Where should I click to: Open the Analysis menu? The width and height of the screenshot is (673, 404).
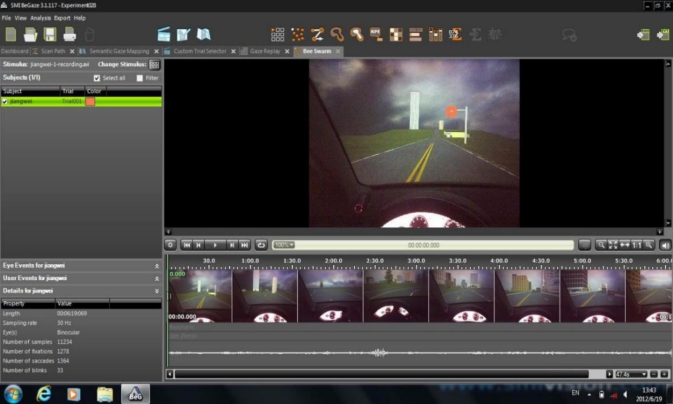pos(40,18)
